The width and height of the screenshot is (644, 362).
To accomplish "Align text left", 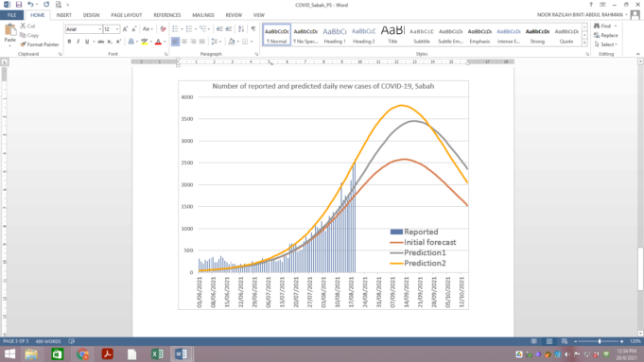I will pyautogui.click(x=175, y=42).
